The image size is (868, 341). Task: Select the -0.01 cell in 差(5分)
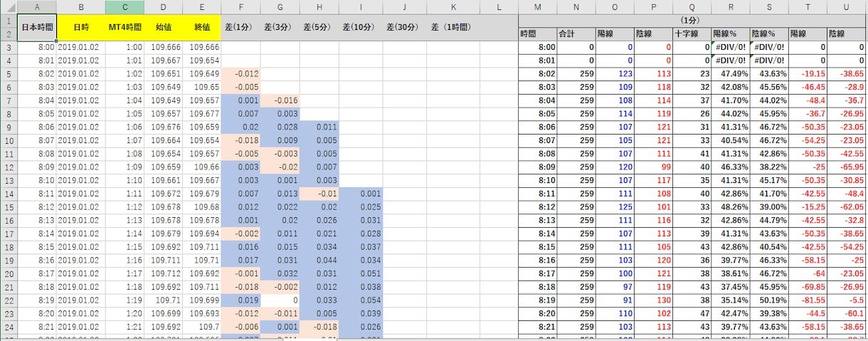[319, 194]
